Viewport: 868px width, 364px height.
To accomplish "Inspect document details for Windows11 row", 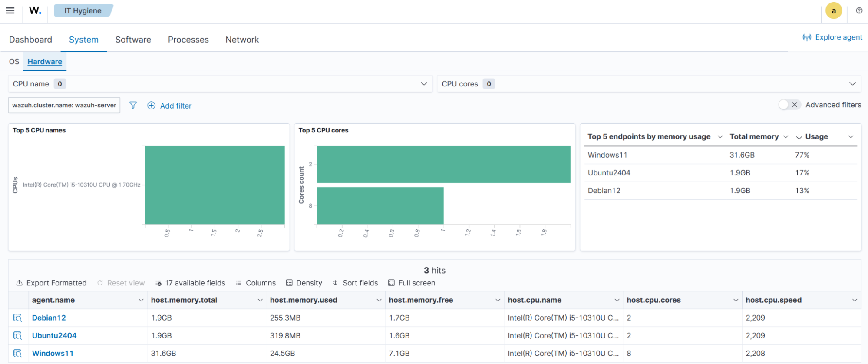I will point(17,354).
